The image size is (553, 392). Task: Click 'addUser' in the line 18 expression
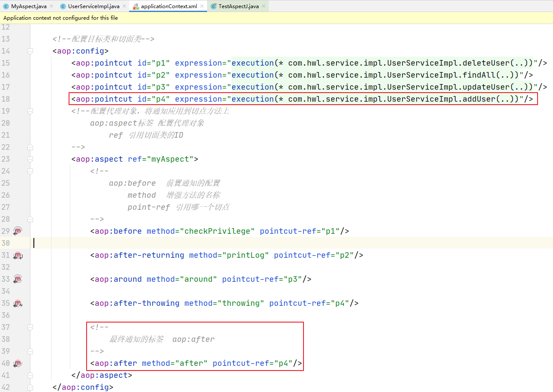[479, 99]
